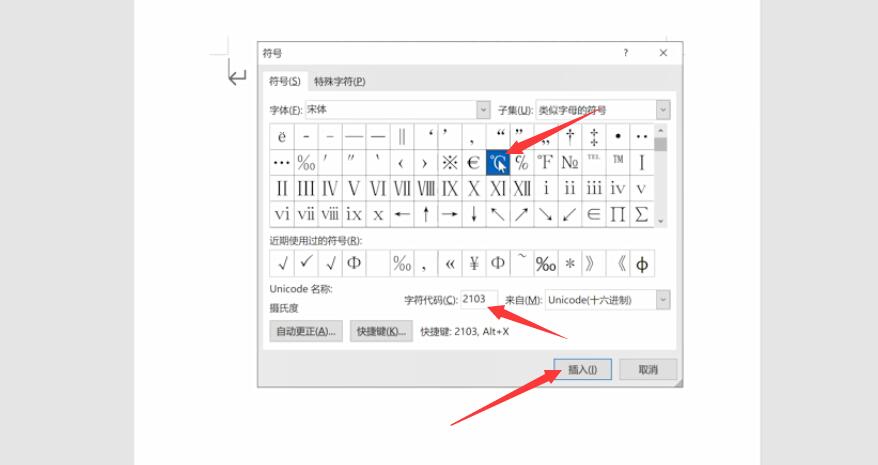Pick the double vertical line ‖ symbol
Screen dimensions: 878x465
tap(402, 137)
